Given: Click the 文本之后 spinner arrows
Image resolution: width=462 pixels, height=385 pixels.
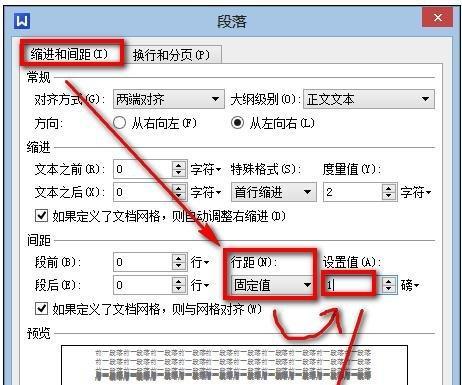Looking at the screenshot, I should coord(179,192).
